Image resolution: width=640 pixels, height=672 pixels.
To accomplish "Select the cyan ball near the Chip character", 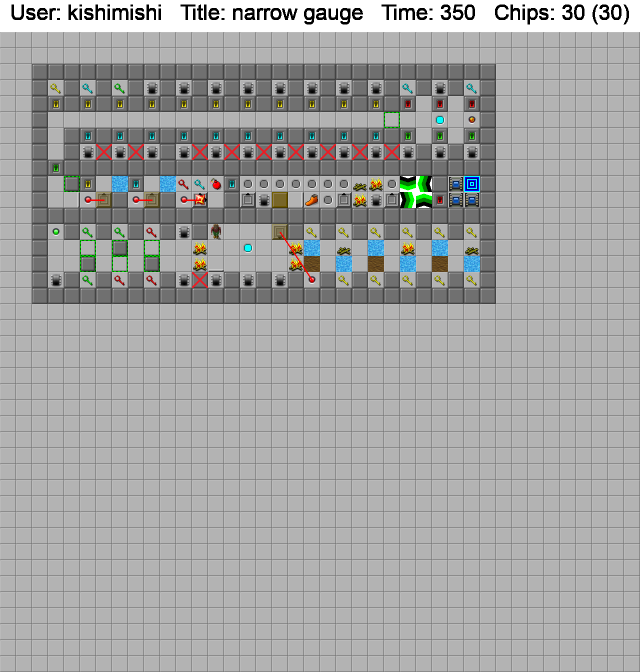I will tap(248, 248).
